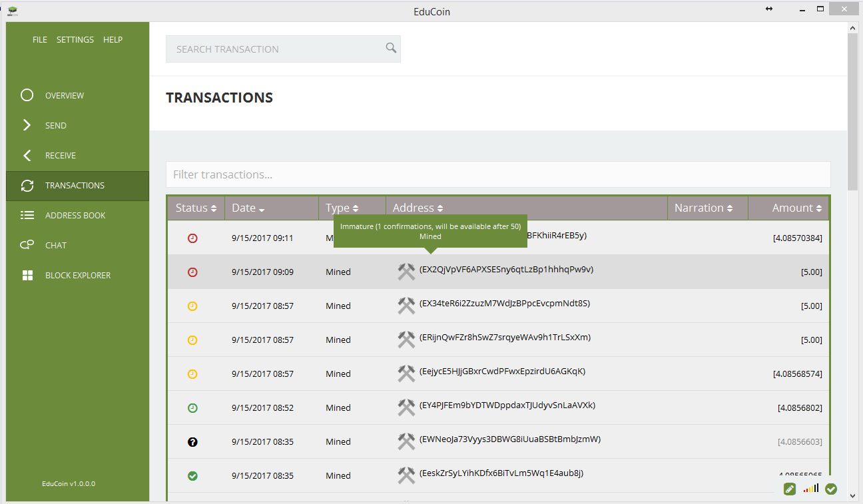Click black question mark status icon
Viewport: 863px width, 504px height.
point(192,441)
